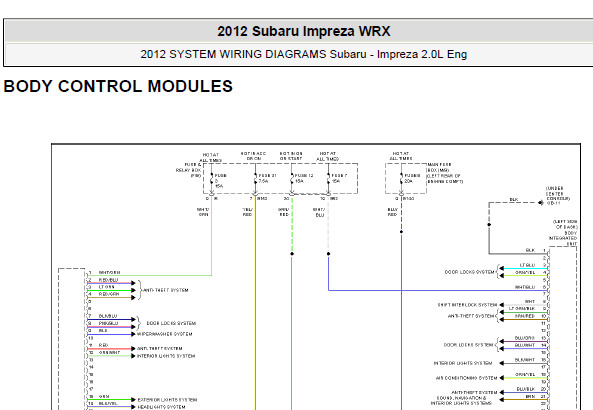The height and width of the screenshot is (410, 593).
Task: Click the long orange YEL/RED vertical wire
Action: (255, 303)
